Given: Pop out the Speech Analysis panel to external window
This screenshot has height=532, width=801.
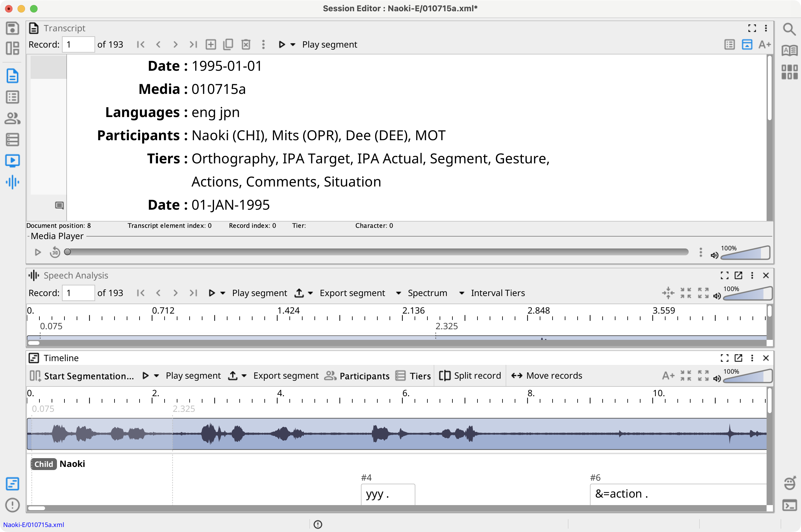Looking at the screenshot, I should click(x=738, y=275).
